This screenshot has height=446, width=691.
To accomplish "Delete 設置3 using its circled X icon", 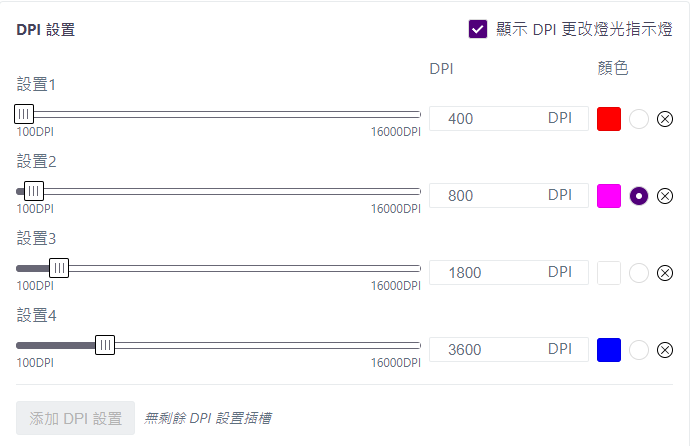I will coord(665,273).
